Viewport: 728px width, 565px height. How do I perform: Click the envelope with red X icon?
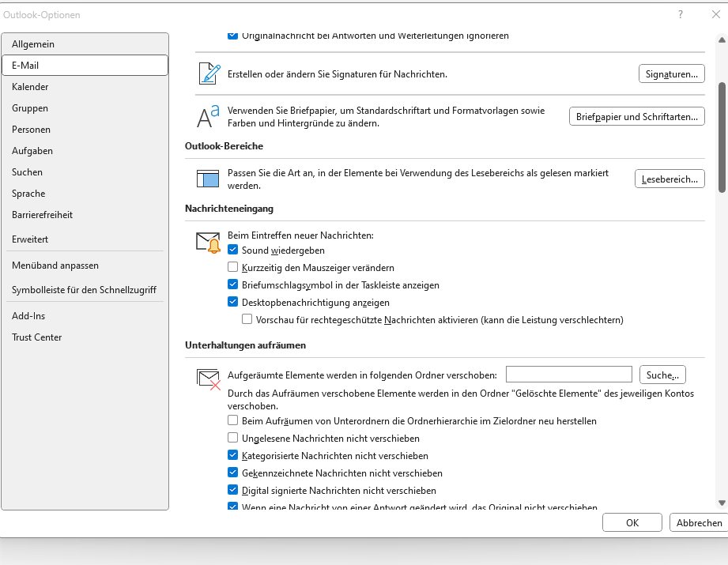[209, 380]
